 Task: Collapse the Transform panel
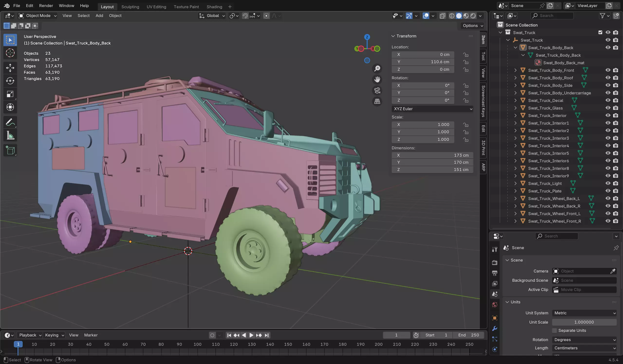click(393, 36)
